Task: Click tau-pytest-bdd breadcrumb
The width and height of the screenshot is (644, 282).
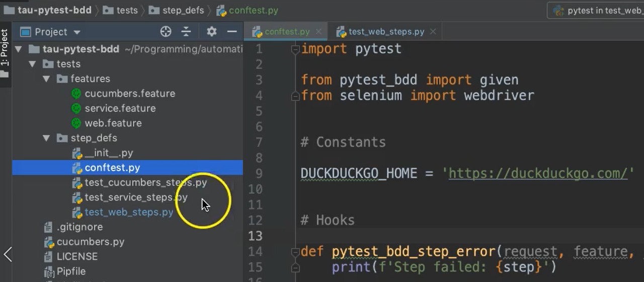Action: 55,10
